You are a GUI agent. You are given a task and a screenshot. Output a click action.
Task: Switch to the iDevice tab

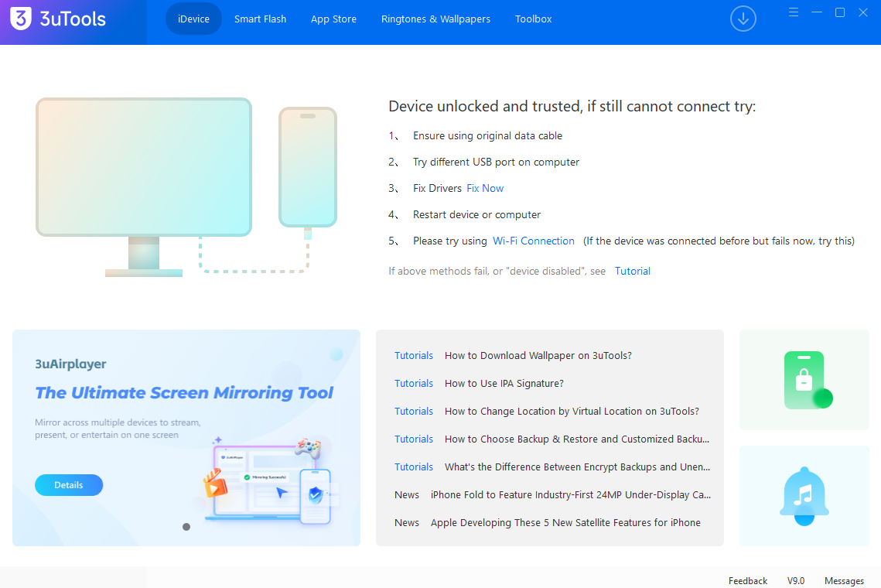(194, 19)
